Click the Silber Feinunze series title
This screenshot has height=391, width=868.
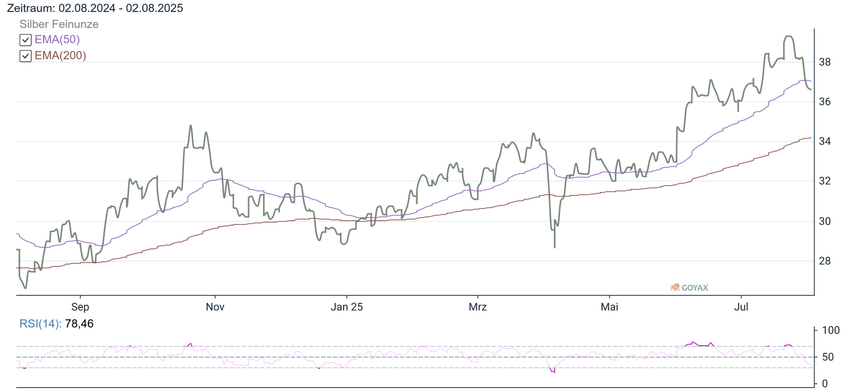59,24
